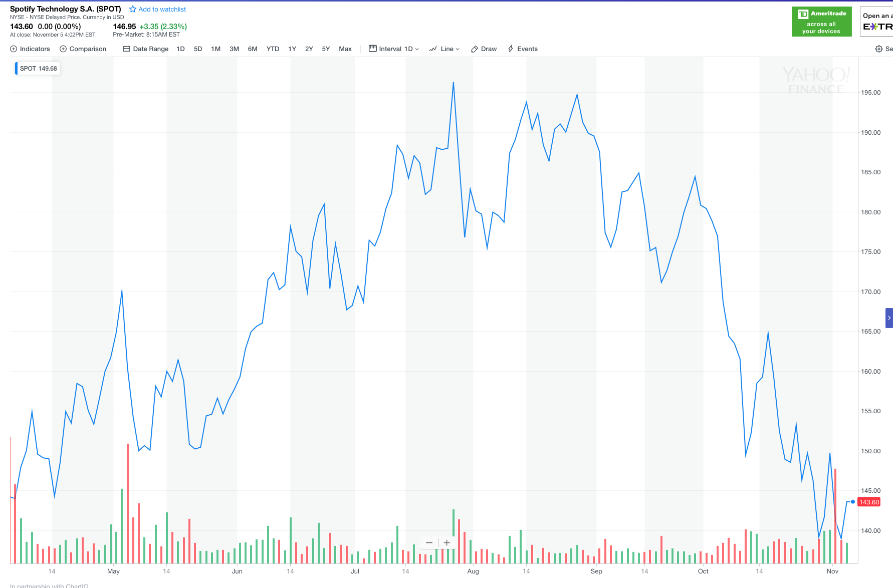Open chart settings gear icon
Viewport: 893px width, 588px height.
click(879, 49)
